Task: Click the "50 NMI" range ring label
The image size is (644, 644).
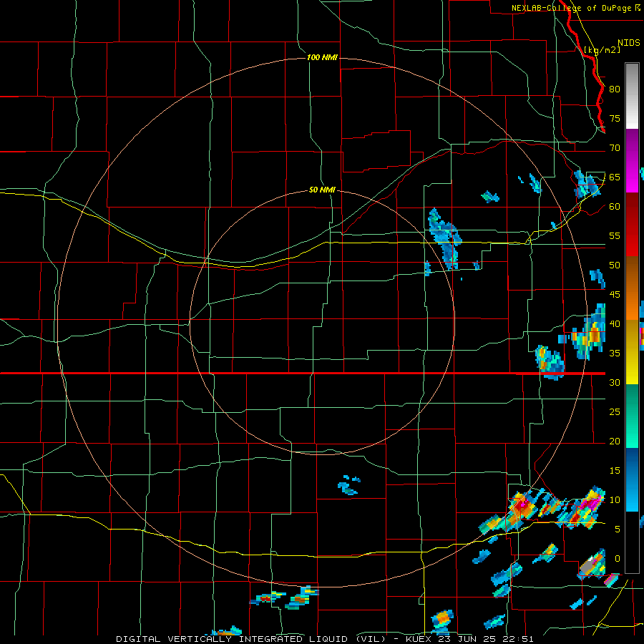Action: [322, 190]
